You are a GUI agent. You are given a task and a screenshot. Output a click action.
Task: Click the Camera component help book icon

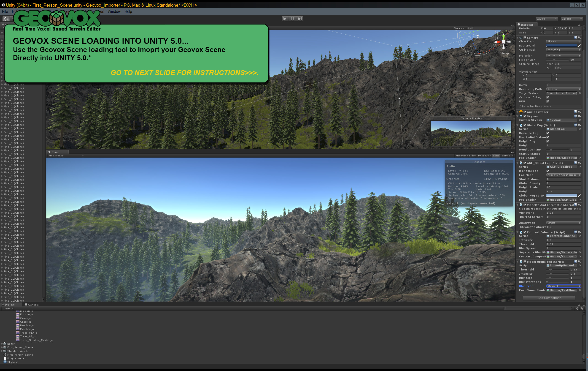(575, 38)
